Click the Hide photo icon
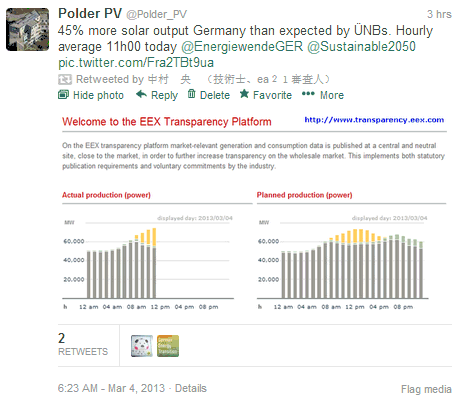This screenshot has height=404, width=461. 63,95
